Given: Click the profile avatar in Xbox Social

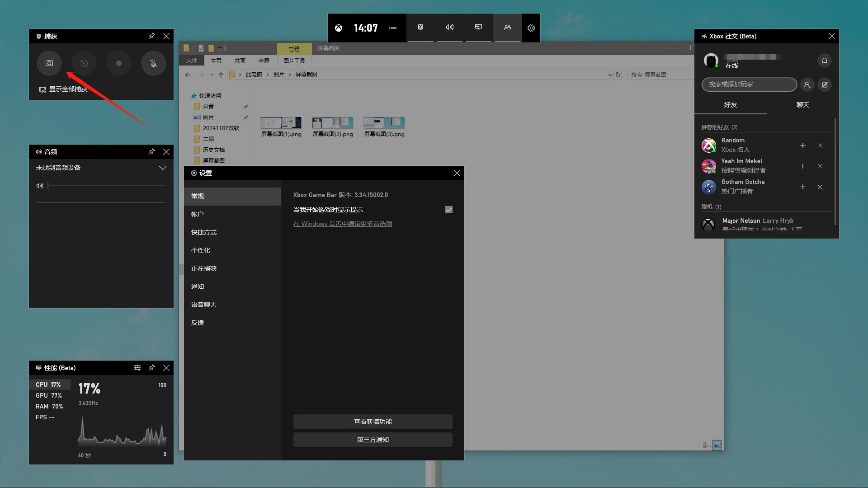Looking at the screenshot, I should [x=711, y=61].
